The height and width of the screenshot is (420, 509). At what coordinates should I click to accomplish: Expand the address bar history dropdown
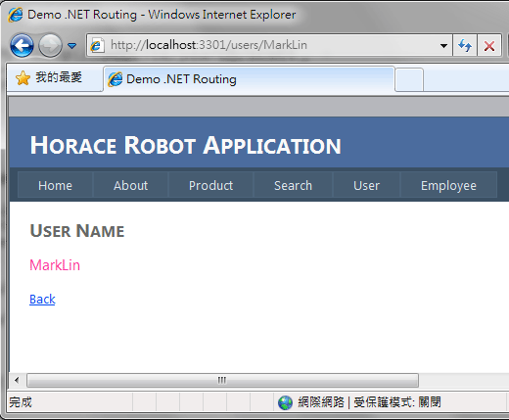443,46
